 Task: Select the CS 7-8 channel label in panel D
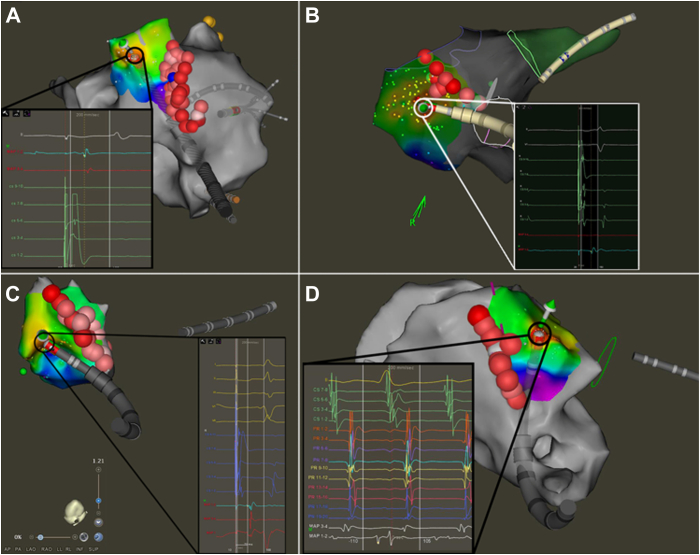[321, 389]
